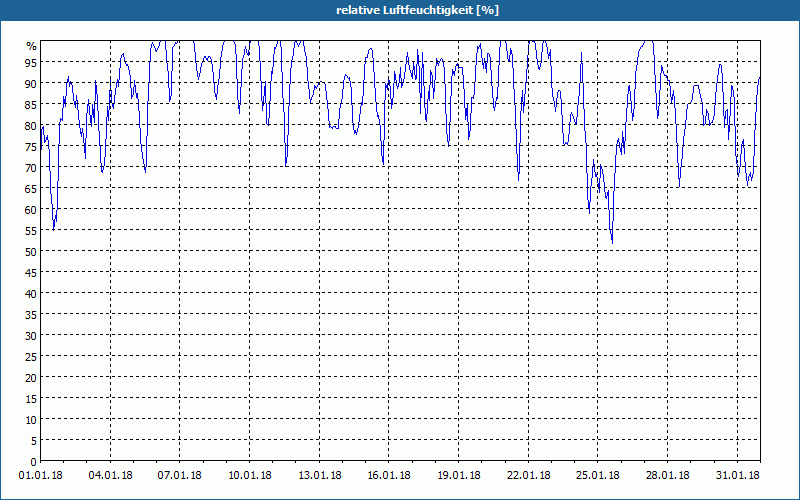This screenshot has height=500, width=800.
Task: Click the y-axis value 95
Action: click(x=31, y=63)
